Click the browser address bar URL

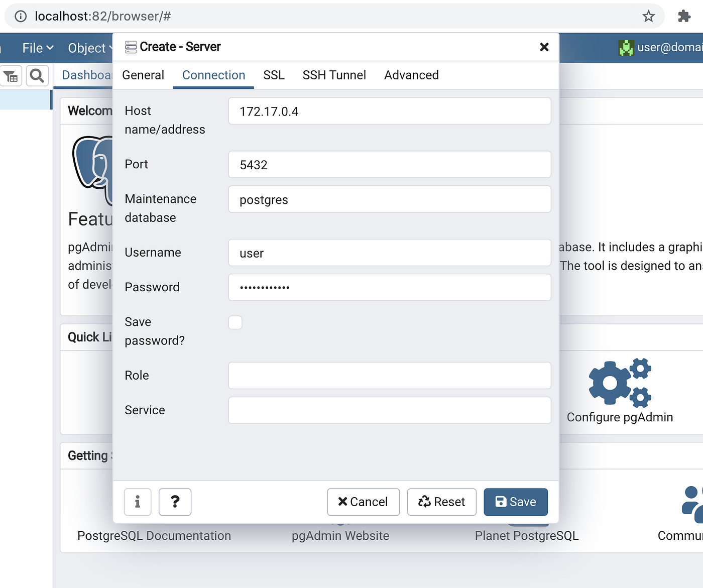point(103,16)
